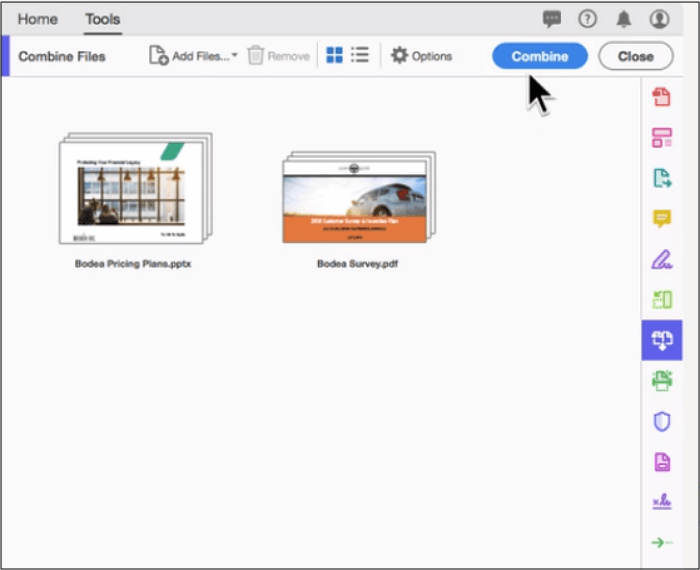
Task: Open the green Scan printer tool
Action: 662,381
